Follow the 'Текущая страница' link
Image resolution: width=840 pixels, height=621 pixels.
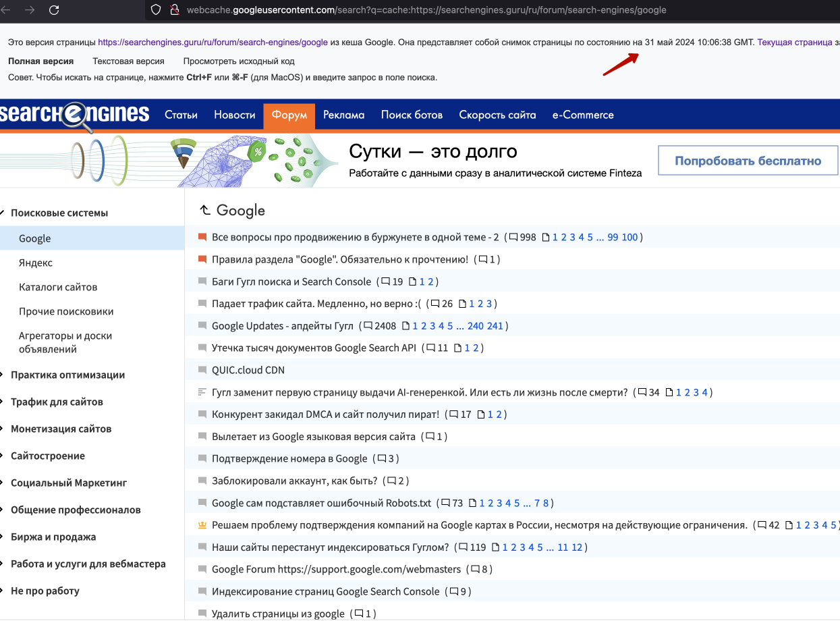click(795, 42)
